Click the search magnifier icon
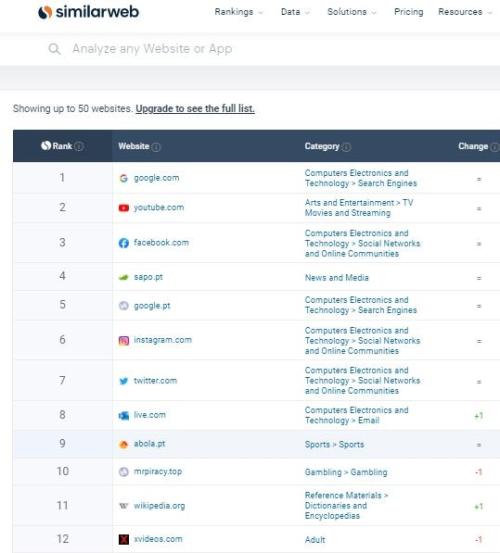The height and width of the screenshot is (553, 500). 54,49
